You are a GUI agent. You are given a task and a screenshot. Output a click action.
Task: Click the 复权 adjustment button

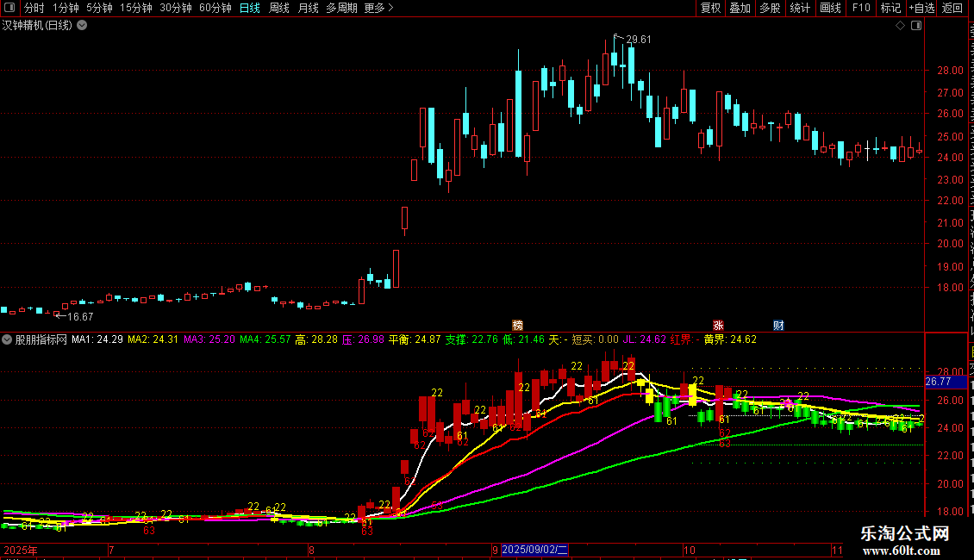(710, 8)
